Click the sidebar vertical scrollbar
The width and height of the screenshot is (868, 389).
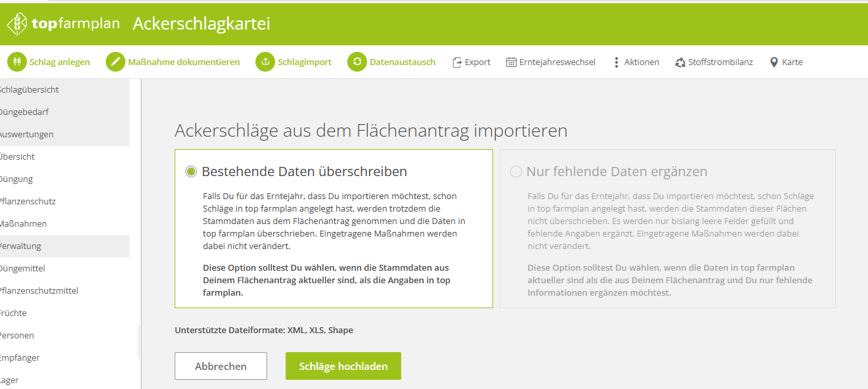point(139,342)
